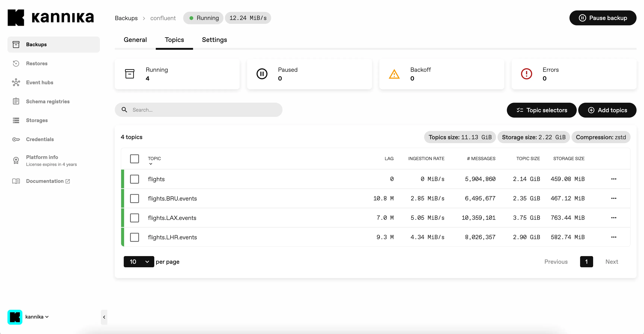Click the Event hubs network icon
The height and width of the screenshot is (334, 644).
[16, 83]
